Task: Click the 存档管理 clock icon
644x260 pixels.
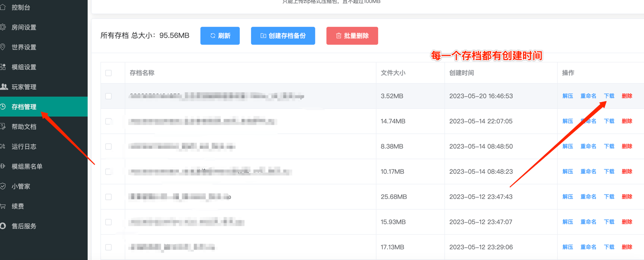Action: point(3,107)
